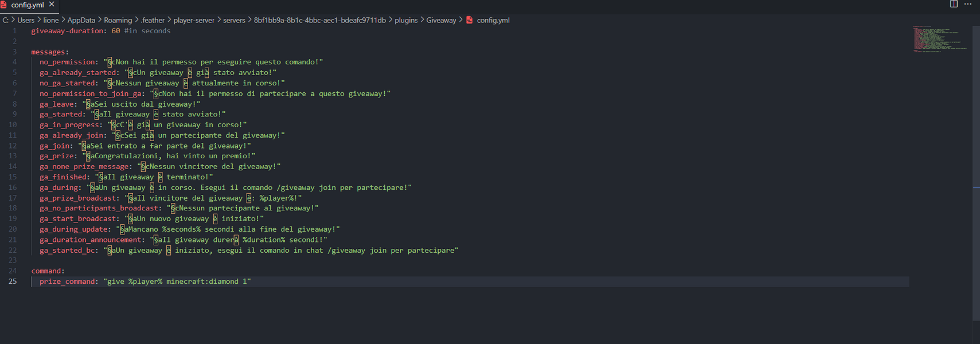Close the config.yml tab
The height and width of the screenshot is (344, 980).
(52, 4)
